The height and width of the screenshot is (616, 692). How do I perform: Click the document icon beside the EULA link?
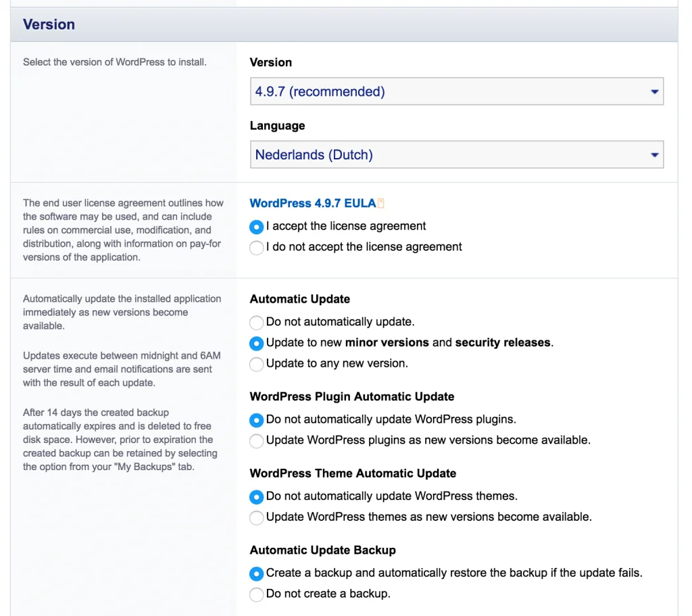[381, 203]
